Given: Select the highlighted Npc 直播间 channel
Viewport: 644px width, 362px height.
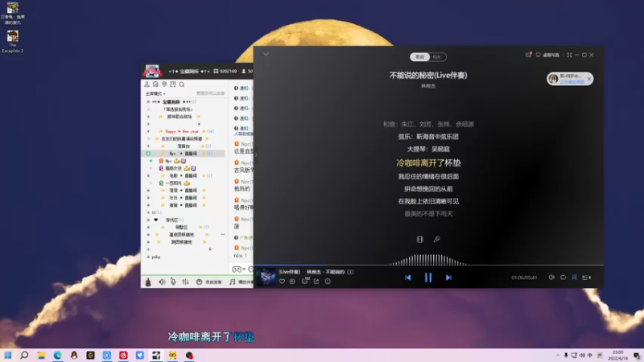Looking at the screenshot, I should [184, 154].
